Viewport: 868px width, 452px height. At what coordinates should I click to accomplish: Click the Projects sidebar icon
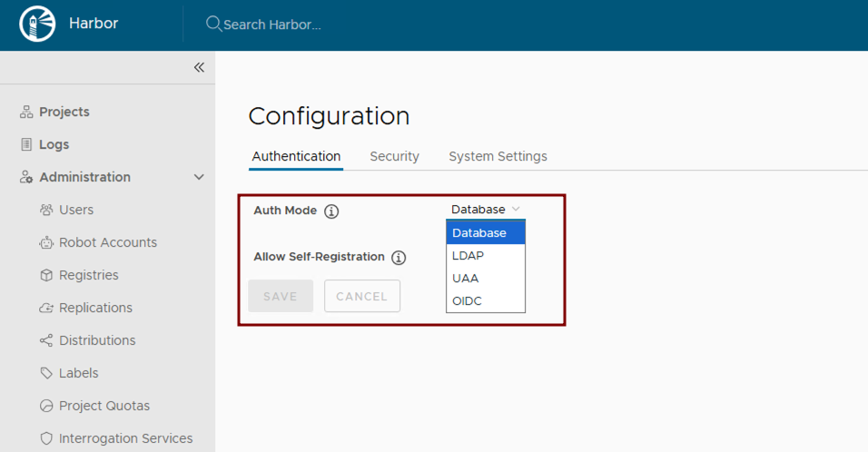pyautogui.click(x=26, y=112)
